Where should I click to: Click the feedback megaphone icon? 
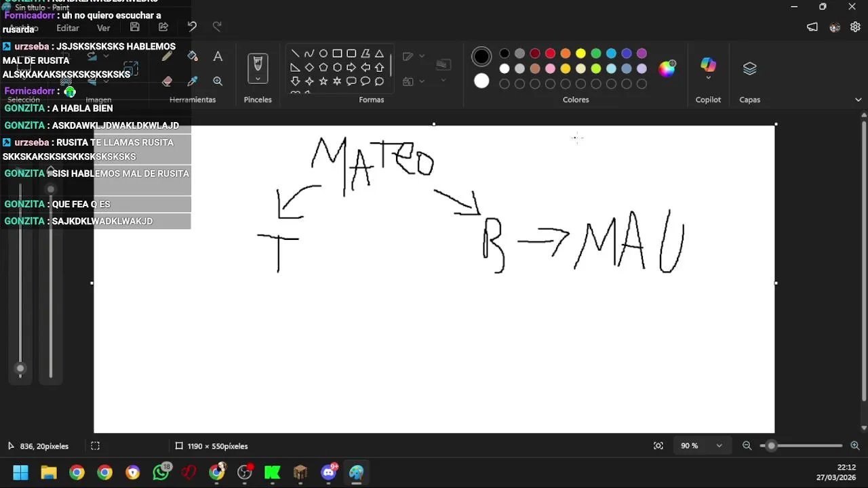pos(812,27)
